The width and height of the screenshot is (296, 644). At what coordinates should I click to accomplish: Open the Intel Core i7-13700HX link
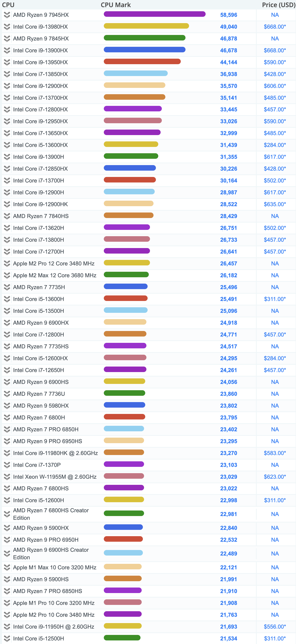pos(40,98)
